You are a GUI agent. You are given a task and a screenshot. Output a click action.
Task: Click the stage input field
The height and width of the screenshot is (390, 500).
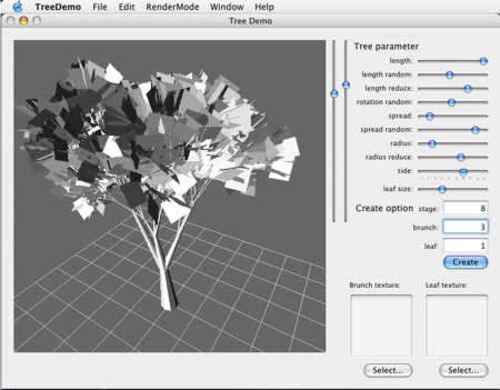click(466, 208)
